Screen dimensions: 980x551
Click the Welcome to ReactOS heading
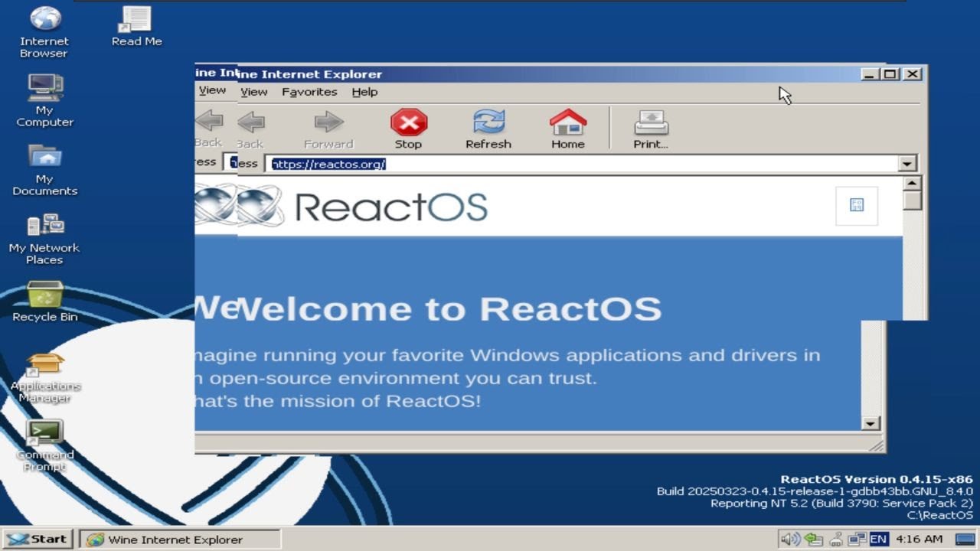tap(449, 308)
